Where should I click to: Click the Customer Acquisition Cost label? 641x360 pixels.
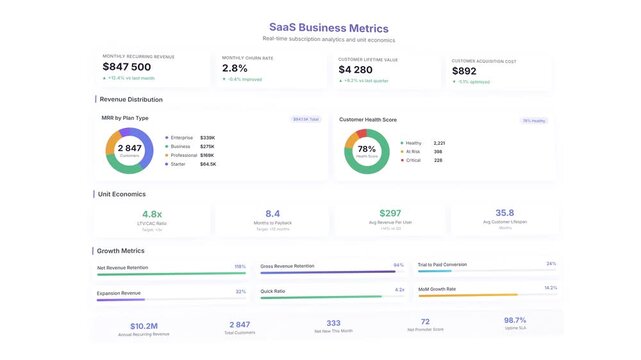(x=484, y=61)
